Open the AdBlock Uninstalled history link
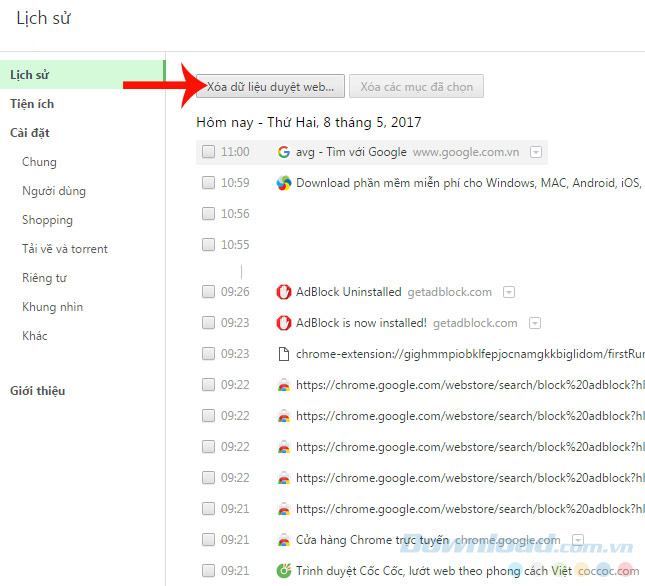The image size is (645, 586). (348, 292)
